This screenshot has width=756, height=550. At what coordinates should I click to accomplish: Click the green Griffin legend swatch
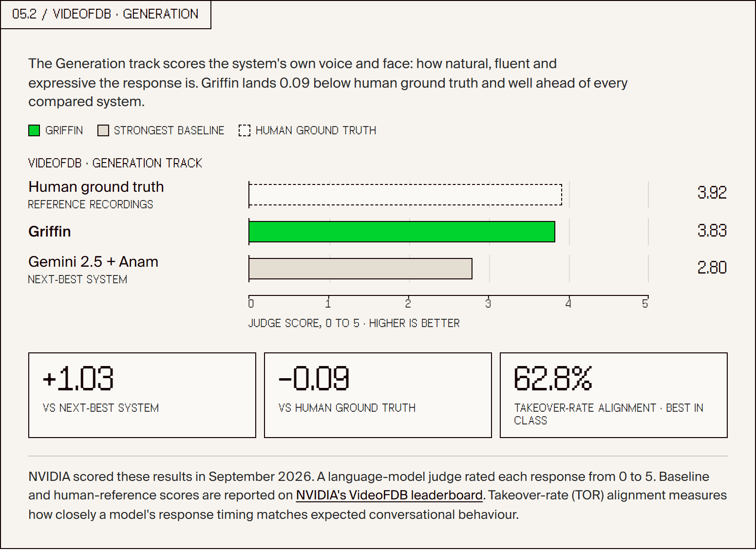pos(34,130)
